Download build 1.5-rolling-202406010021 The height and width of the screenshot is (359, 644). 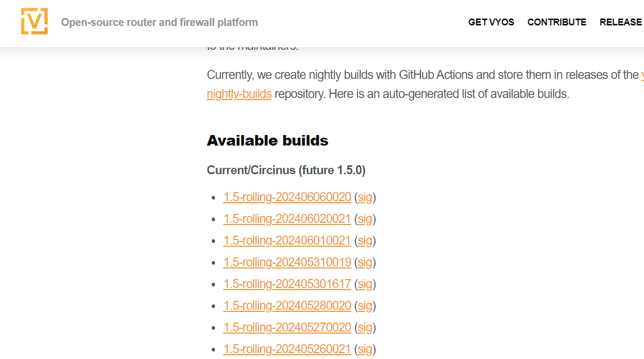[287, 241]
